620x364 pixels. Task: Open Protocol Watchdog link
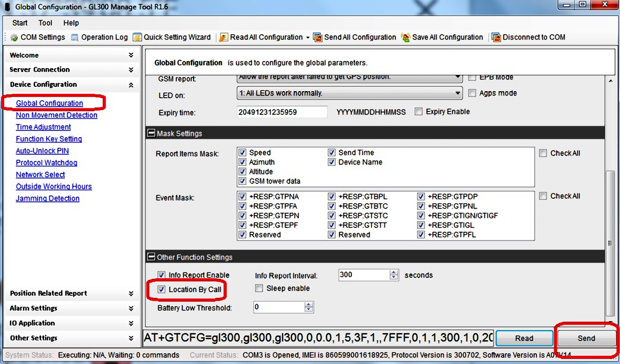click(47, 162)
